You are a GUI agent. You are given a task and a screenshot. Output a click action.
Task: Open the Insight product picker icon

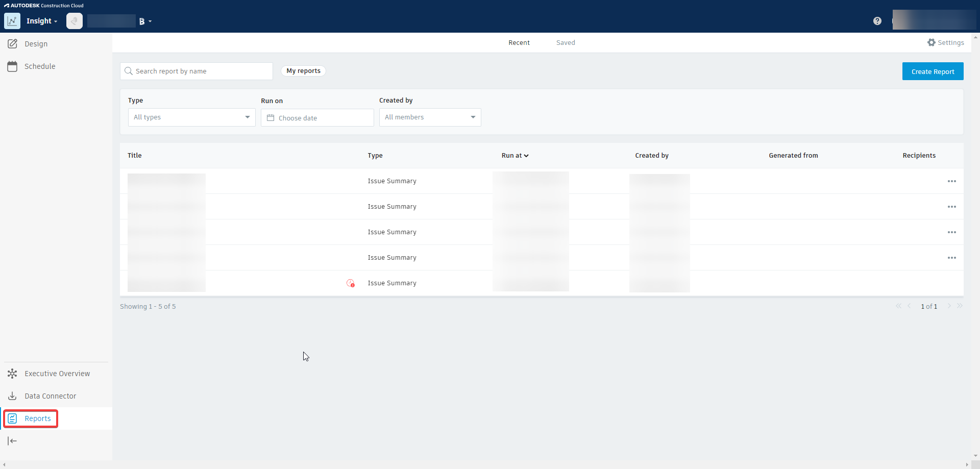tap(12, 21)
